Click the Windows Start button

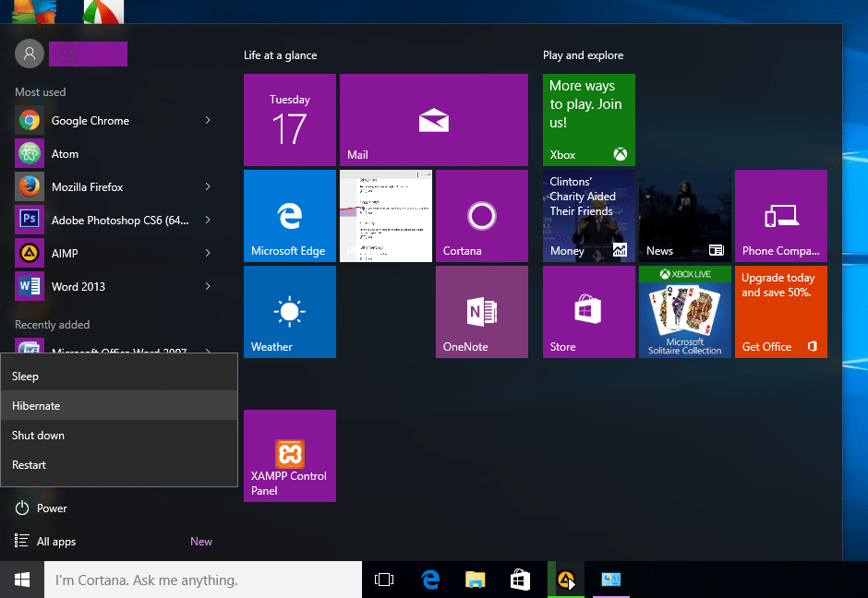coord(21,580)
